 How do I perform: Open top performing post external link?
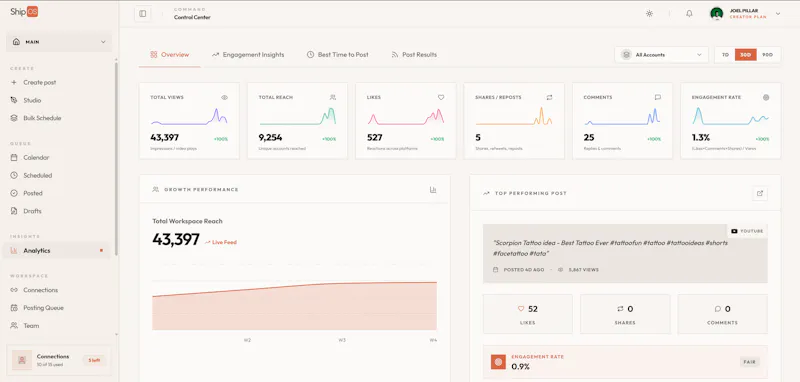pyautogui.click(x=760, y=193)
